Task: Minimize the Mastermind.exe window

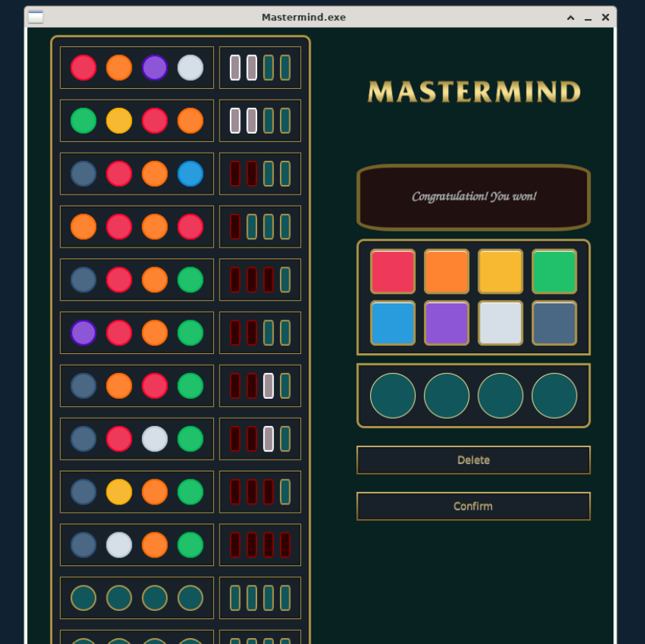Action: point(588,17)
